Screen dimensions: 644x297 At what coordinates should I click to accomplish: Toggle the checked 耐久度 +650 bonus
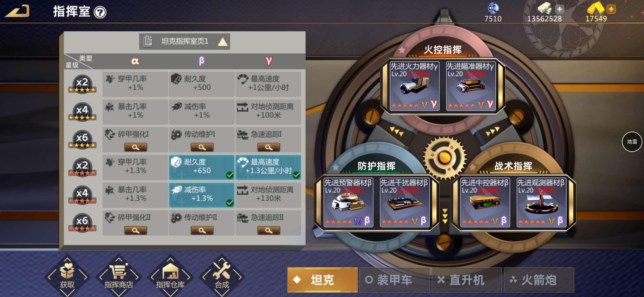coord(202,167)
